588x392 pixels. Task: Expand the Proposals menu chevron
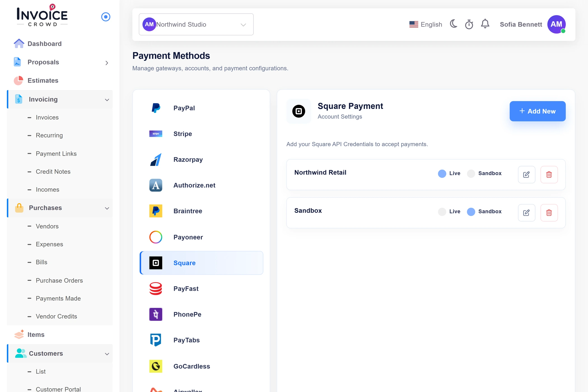tap(107, 63)
